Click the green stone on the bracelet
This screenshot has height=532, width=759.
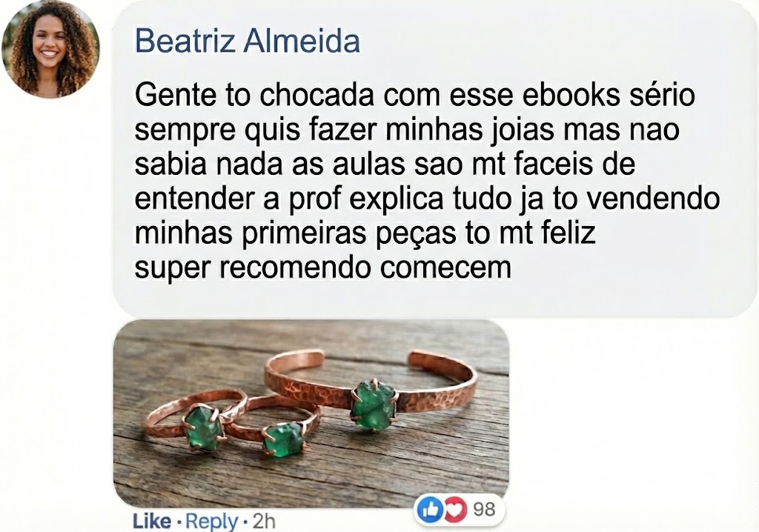coord(374,405)
